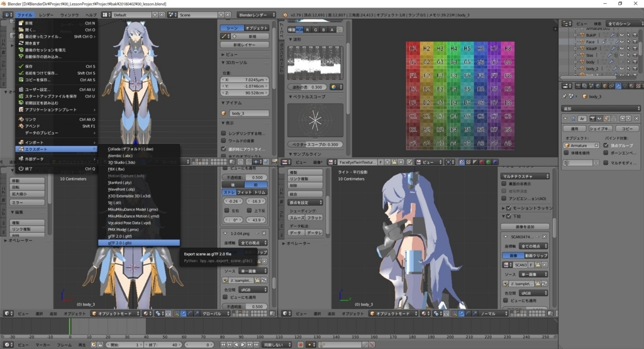Open the グローバル orientation dropdown

(216, 313)
